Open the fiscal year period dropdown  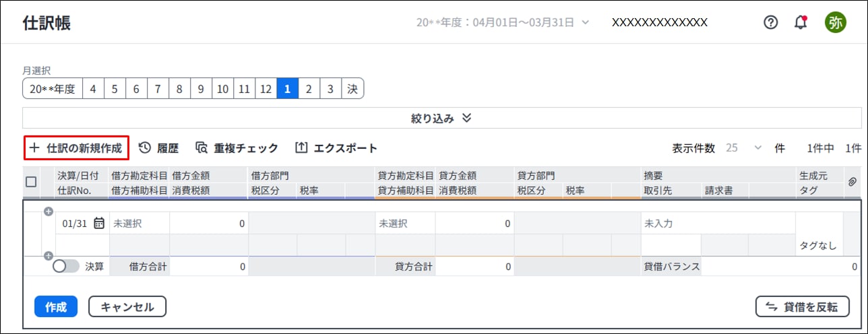click(x=503, y=22)
